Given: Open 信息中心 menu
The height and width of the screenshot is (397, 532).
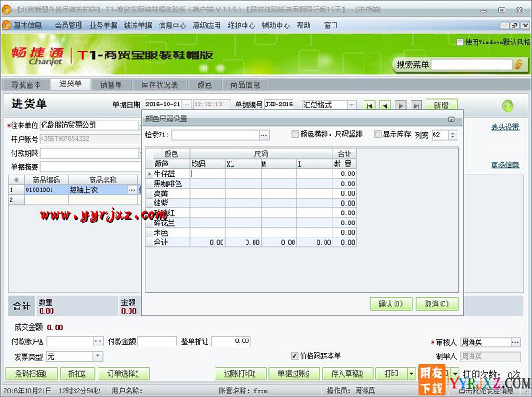Looking at the screenshot, I should 172,26.
